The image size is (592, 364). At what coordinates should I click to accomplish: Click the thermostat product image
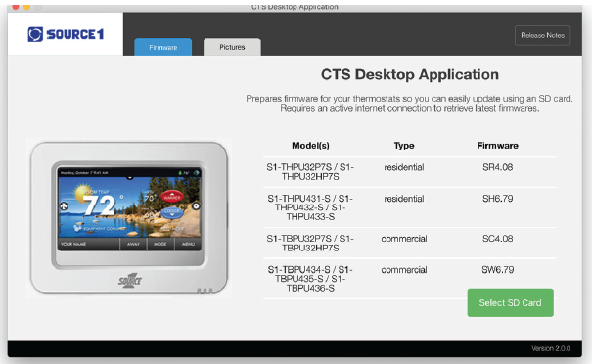pyautogui.click(x=129, y=218)
